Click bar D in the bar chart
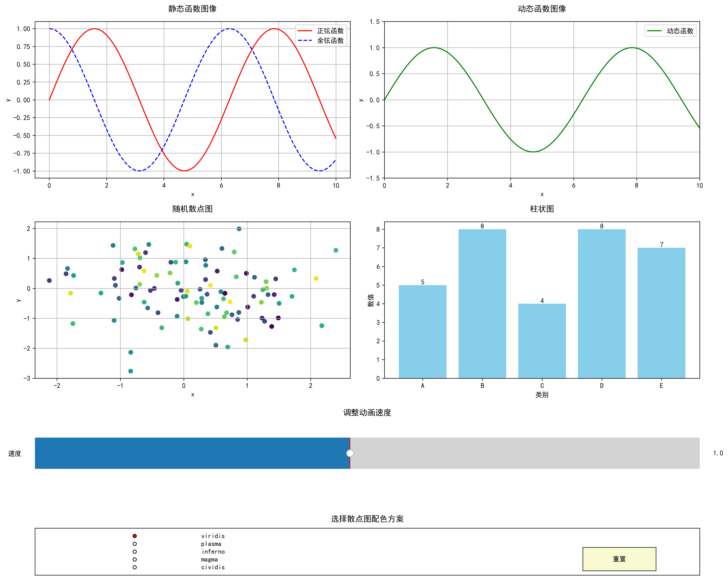The width and height of the screenshot is (728, 580). (x=601, y=304)
